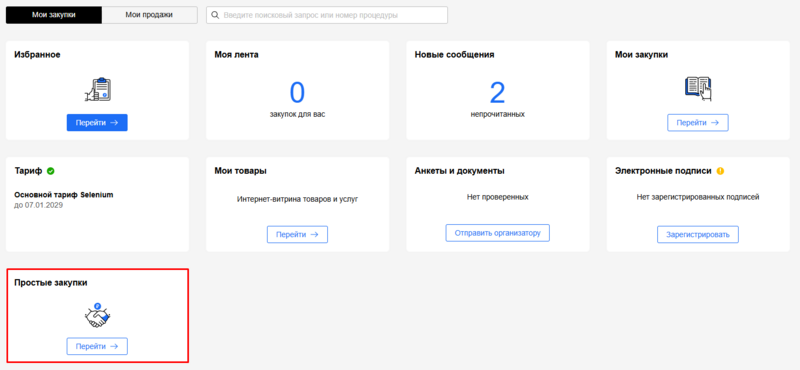Click the Новые сообщения card title
This screenshot has width=800, height=370.
[454, 55]
